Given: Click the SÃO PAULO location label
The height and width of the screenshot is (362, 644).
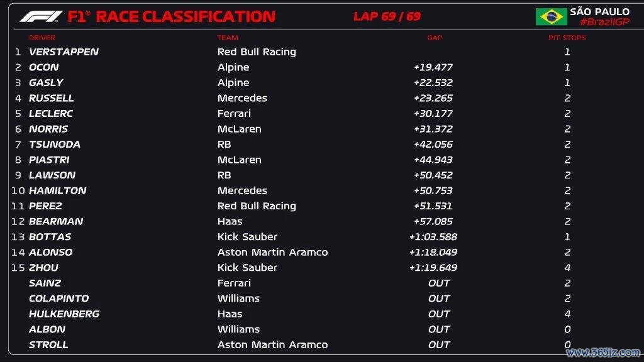Looking at the screenshot, I should (599, 11).
